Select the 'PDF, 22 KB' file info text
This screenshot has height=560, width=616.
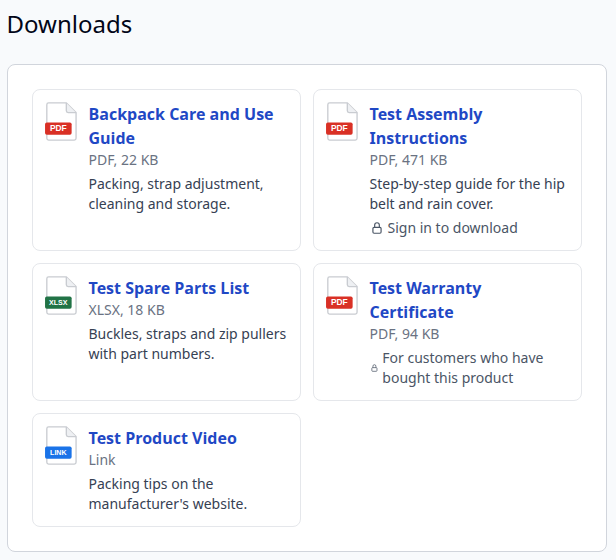coord(123,160)
